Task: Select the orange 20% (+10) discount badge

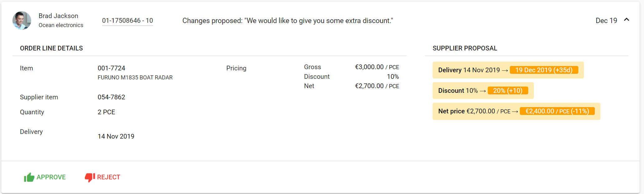Action: click(x=508, y=91)
